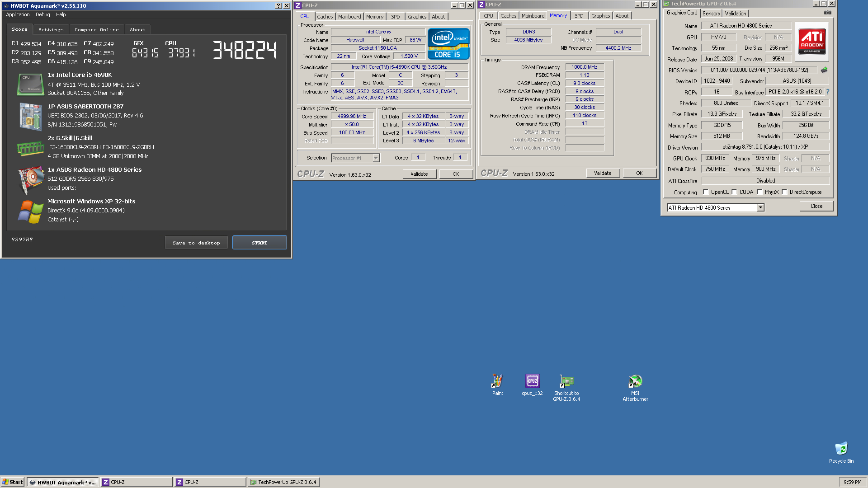Switch to the Validation tab in GPU-Z

point(736,14)
